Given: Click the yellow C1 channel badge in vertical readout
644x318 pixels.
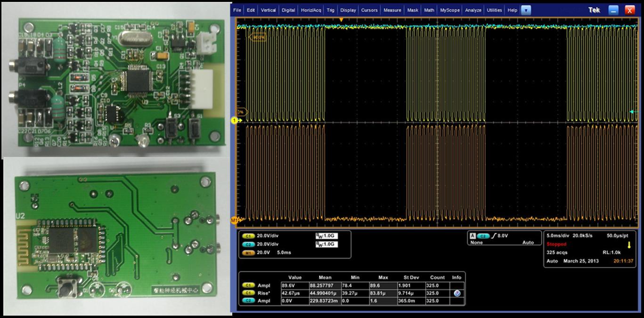Looking at the screenshot, I should pyautogui.click(x=247, y=236).
